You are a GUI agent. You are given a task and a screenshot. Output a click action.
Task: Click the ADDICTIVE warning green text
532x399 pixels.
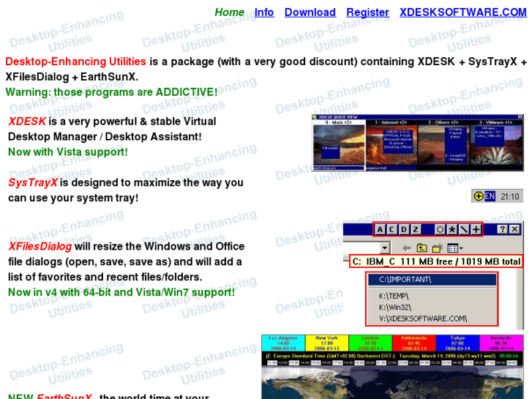111,92
